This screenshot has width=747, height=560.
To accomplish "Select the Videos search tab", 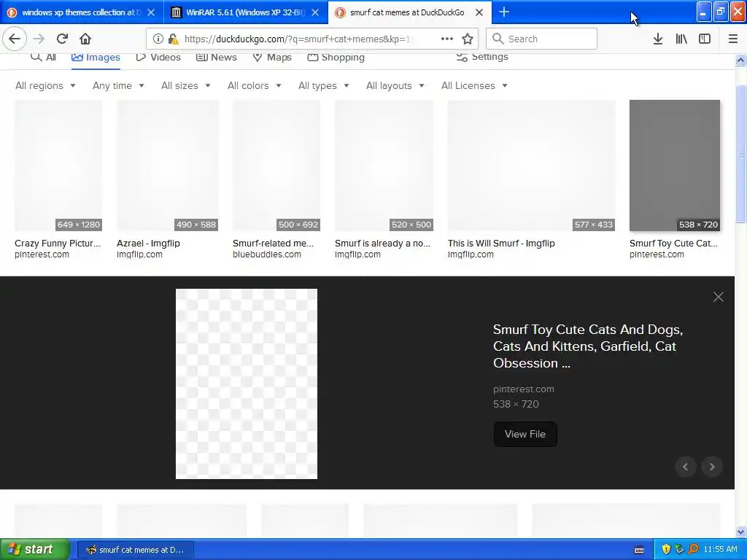I will [x=158, y=57].
